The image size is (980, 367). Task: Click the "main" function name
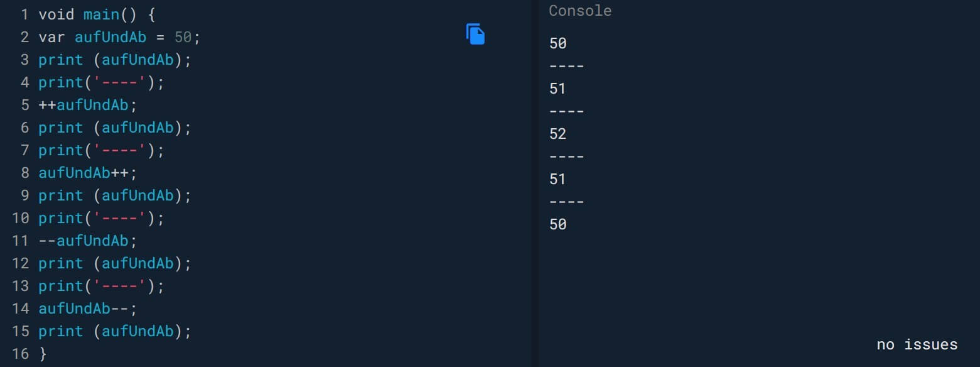100,14
